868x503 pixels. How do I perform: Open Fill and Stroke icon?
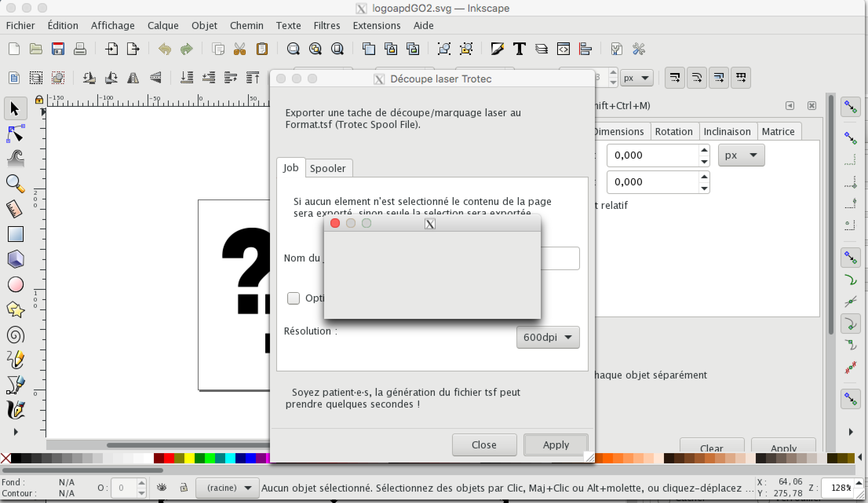[498, 49]
